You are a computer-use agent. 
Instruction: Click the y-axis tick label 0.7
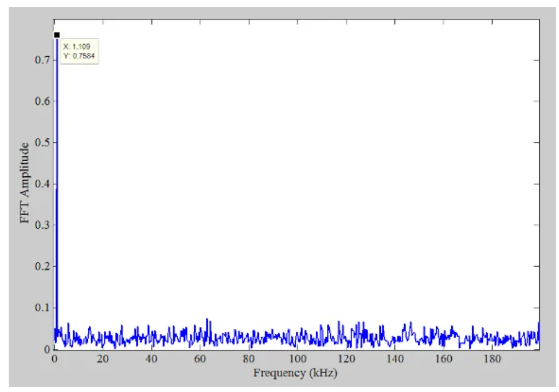coord(42,60)
